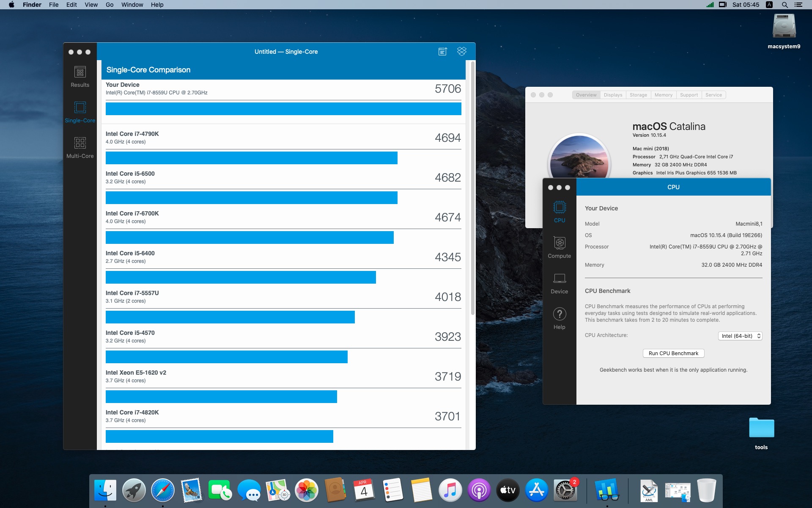The width and height of the screenshot is (812, 508).
Task: Expand the CPU Architecture dropdown
Action: coord(740,336)
